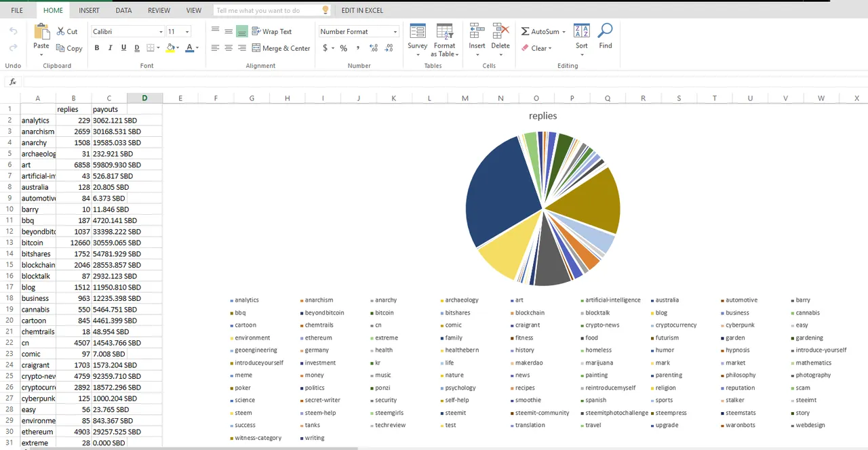The width and height of the screenshot is (868, 450).
Task: Apply currency dollar format
Action: point(325,48)
